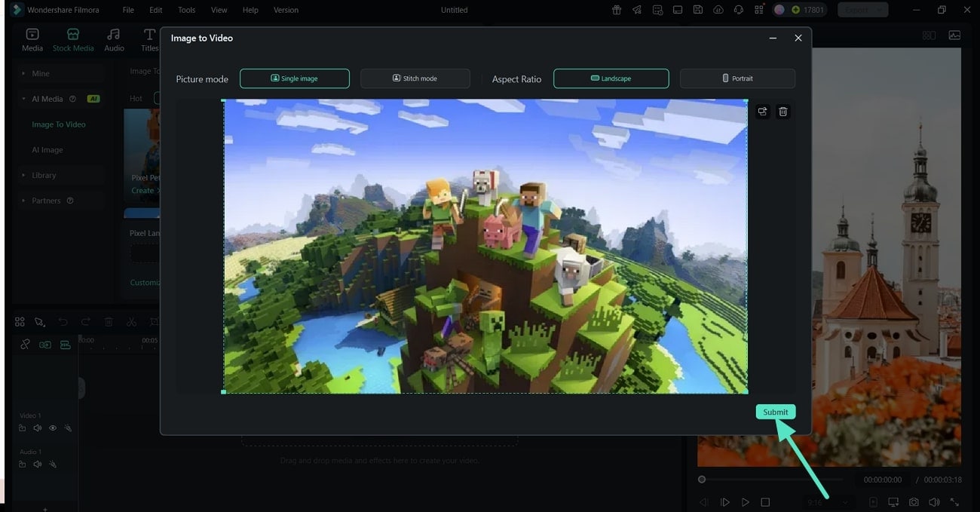
Task: Click the Export button
Action: tap(862, 10)
